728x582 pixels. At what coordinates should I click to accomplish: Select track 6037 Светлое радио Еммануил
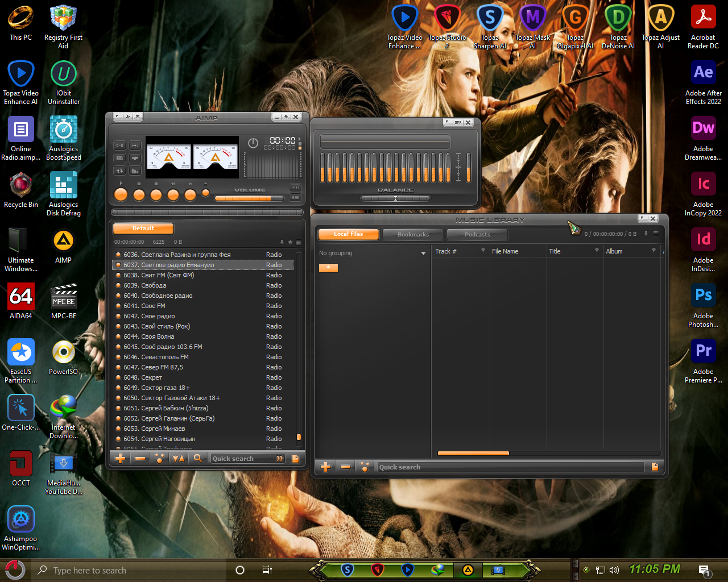(203, 265)
